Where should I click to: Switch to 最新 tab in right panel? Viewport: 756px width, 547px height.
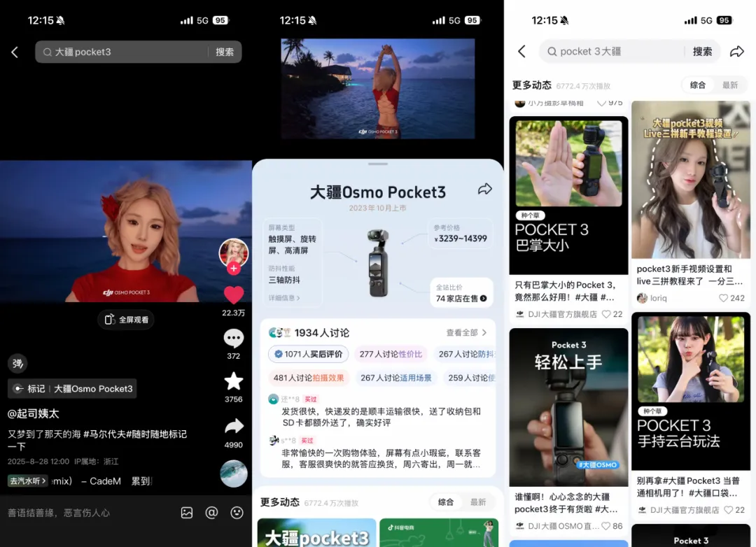[730, 85]
